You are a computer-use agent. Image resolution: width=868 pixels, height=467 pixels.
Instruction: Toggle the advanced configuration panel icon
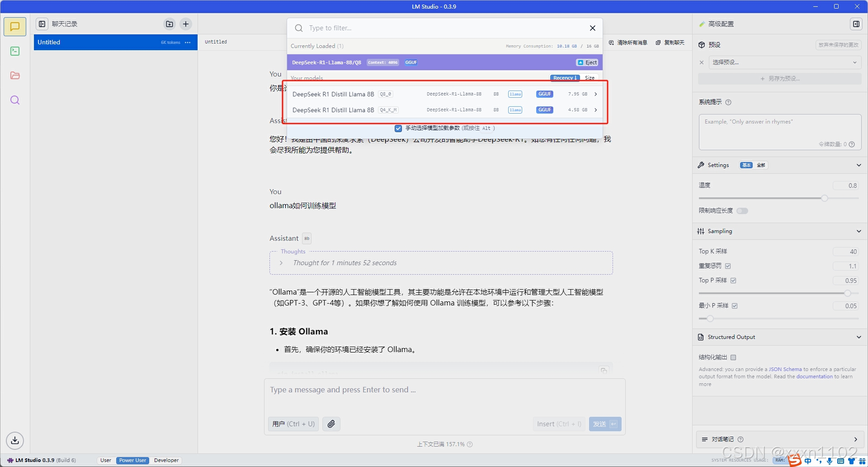[856, 24]
